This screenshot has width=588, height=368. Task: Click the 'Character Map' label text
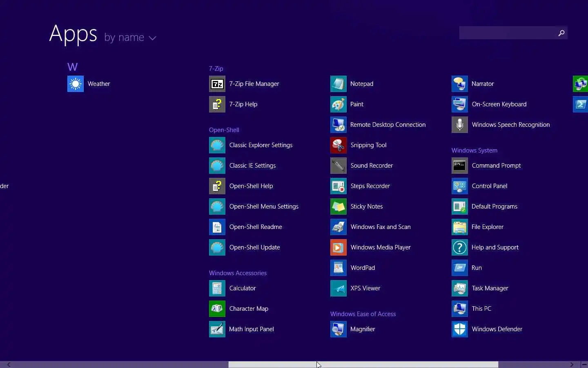coord(249,309)
